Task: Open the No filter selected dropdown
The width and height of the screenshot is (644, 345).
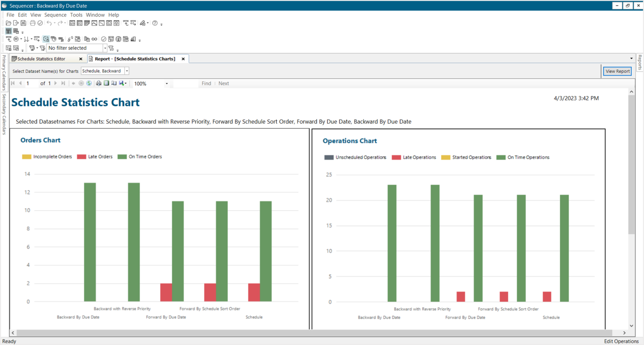Action: [104, 48]
